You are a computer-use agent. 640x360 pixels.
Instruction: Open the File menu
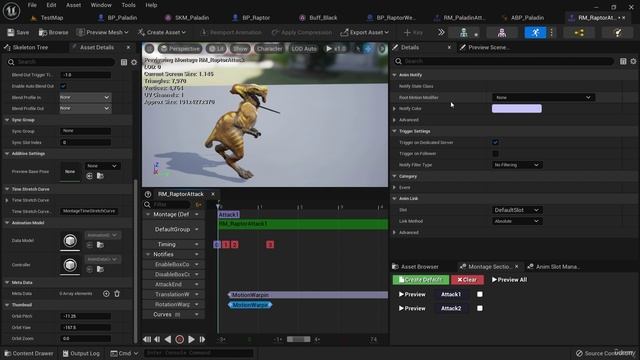coord(32,5)
